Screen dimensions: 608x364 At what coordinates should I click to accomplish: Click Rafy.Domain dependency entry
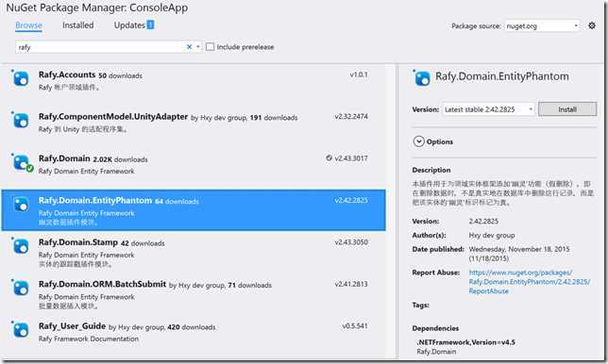[x=436, y=352]
